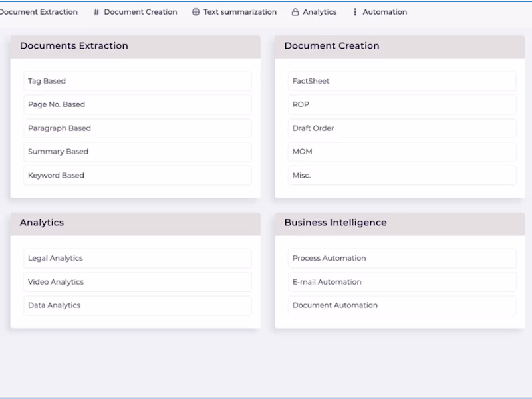
Task: Switch to the Text summarization tab
Action: coord(239,12)
